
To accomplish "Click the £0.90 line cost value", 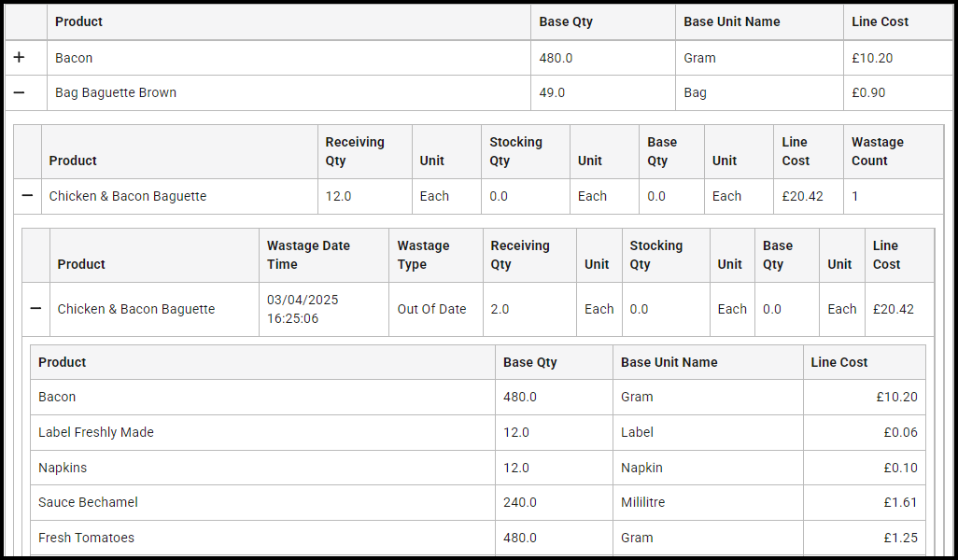I will tap(868, 92).
